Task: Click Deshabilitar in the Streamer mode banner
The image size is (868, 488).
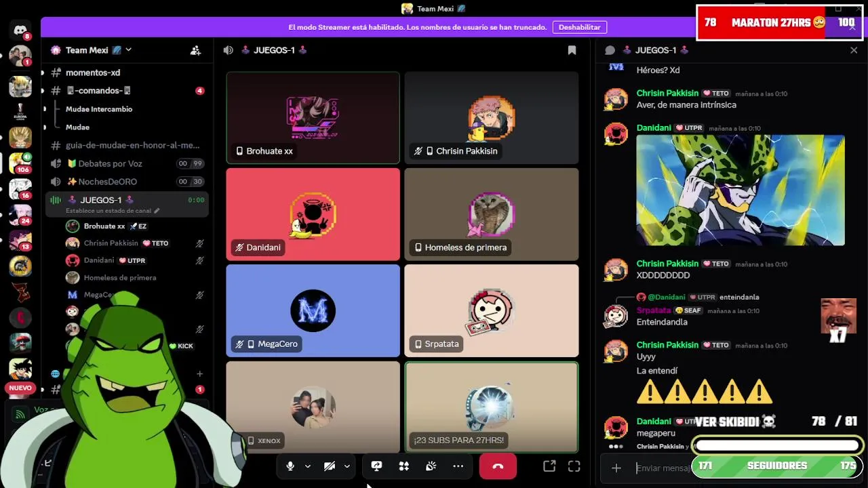Action: pos(580,27)
